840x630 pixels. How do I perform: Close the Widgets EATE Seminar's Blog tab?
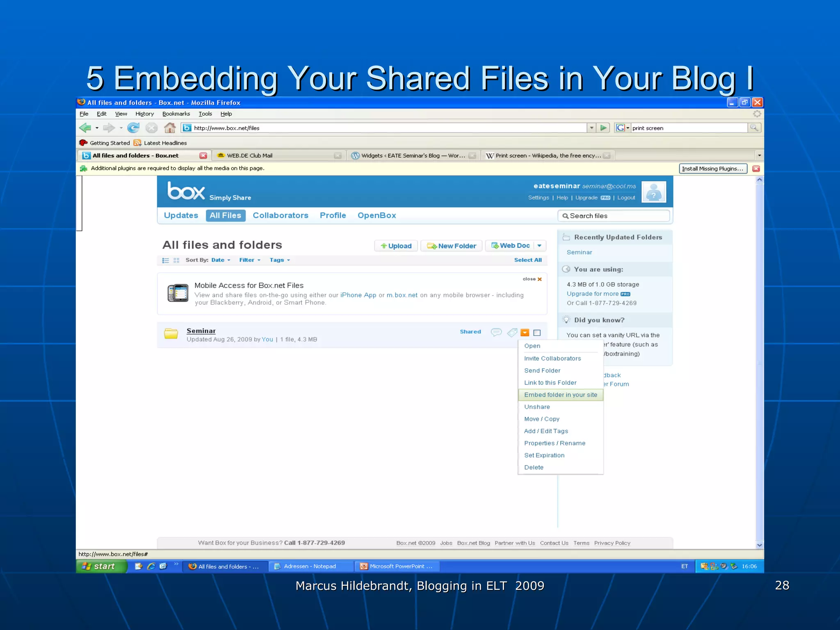point(472,155)
